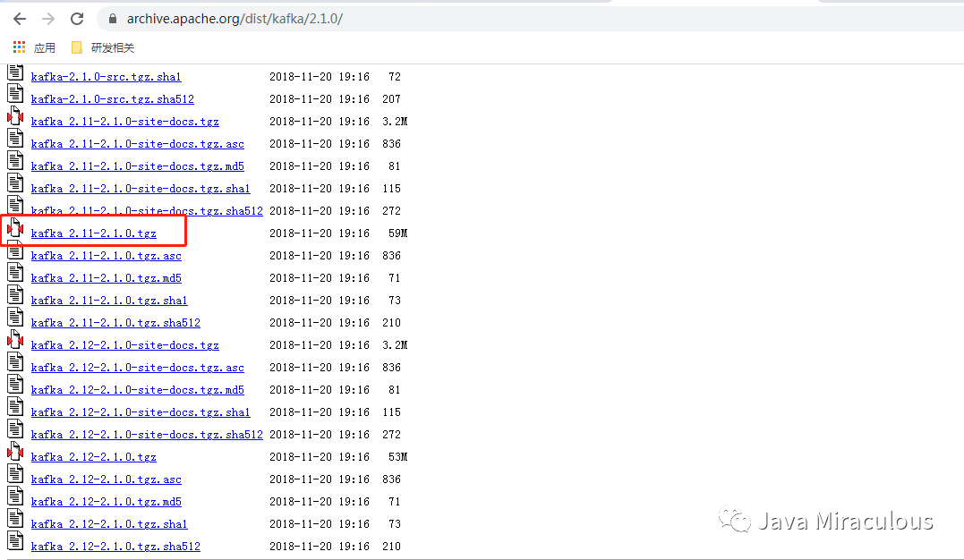The height and width of the screenshot is (560, 964).
Task: Open kafka_2.11-2.1.0.tgz.md5 link
Action: [x=107, y=278]
